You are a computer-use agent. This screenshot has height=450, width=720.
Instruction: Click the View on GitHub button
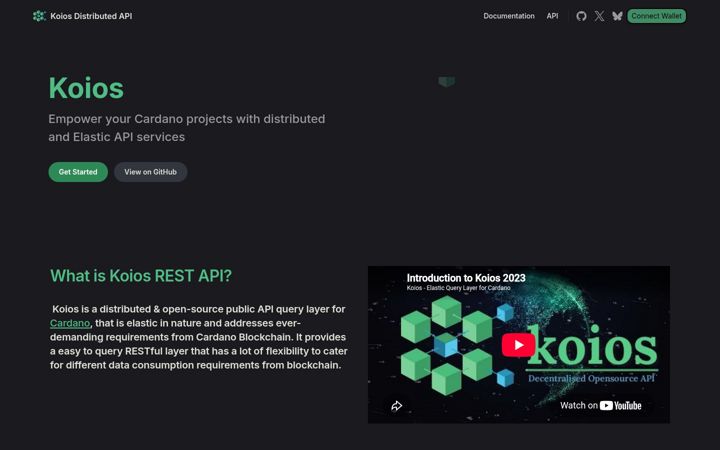click(x=151, y=172)
